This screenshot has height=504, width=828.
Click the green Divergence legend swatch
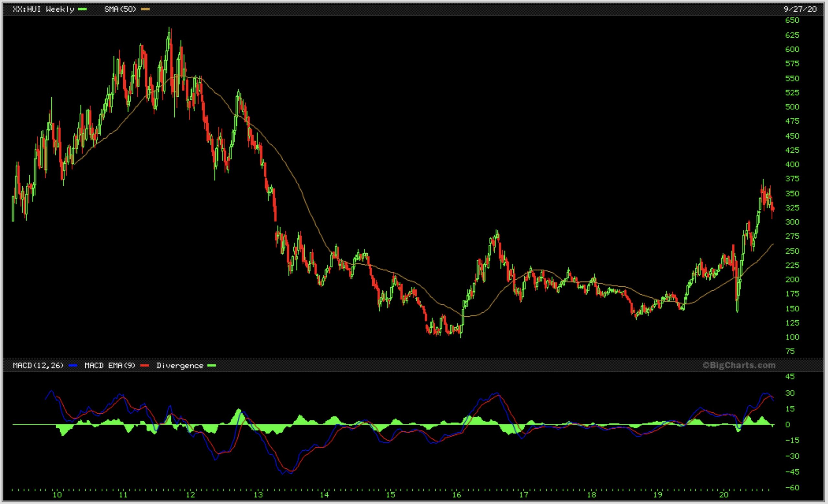pyautogui.click(x=212, y=366)
